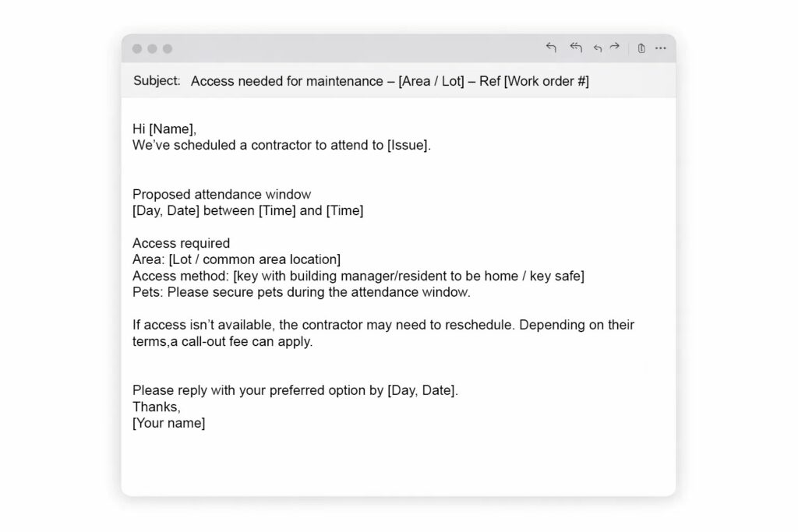Click the attachment icon in the toolbar

(641, 48)
